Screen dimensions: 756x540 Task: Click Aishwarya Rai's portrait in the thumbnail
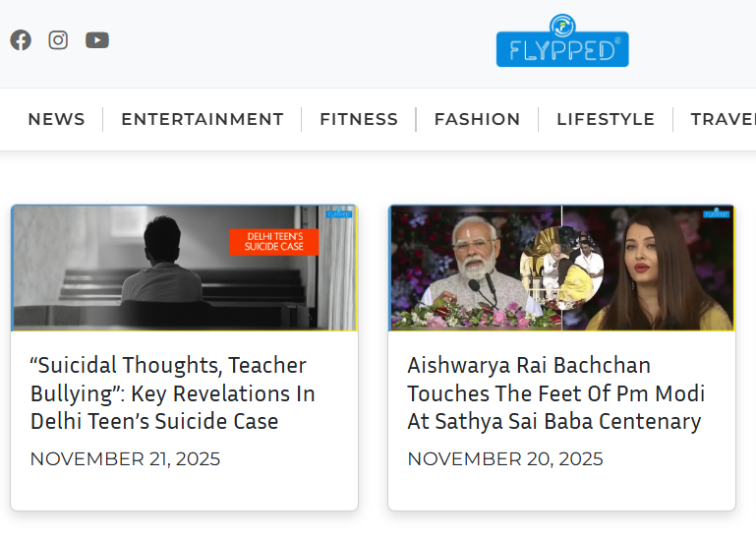point(658,269)
